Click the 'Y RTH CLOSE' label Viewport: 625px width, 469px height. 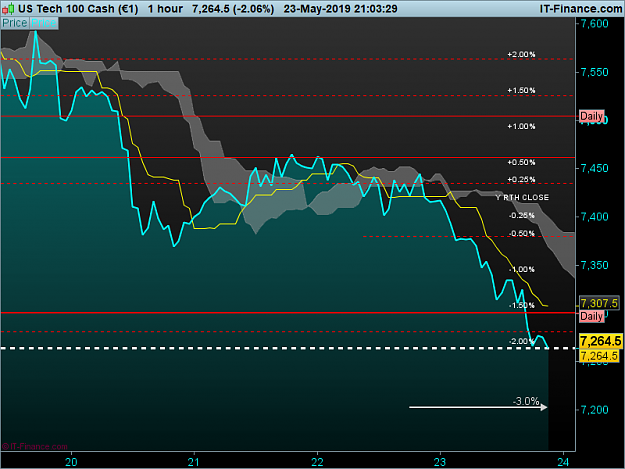click(x=522, y=198)
